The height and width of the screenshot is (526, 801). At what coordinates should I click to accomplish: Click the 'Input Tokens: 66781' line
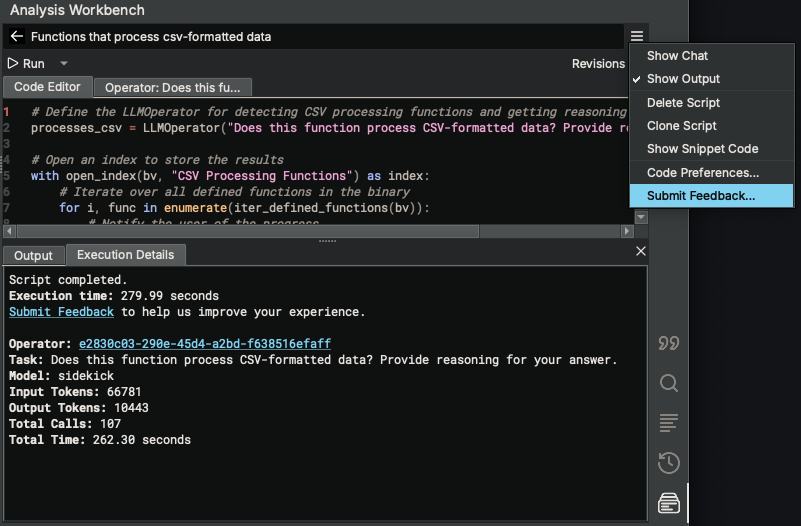(75, 392)
